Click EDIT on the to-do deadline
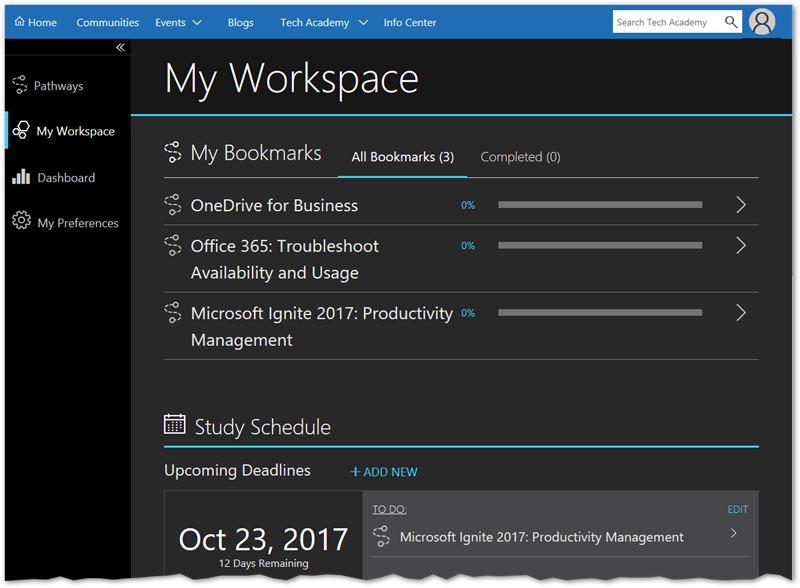Image resolution: width=800 pixels, height=588 pixels. point(738,509)
